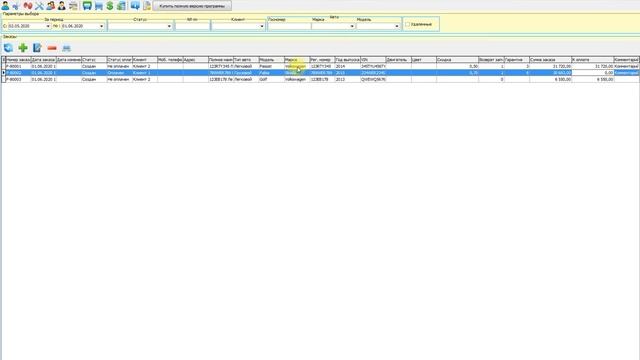Open the green dollar sign icon
This screenshot has height=360, width=640.
click(110, 6)
